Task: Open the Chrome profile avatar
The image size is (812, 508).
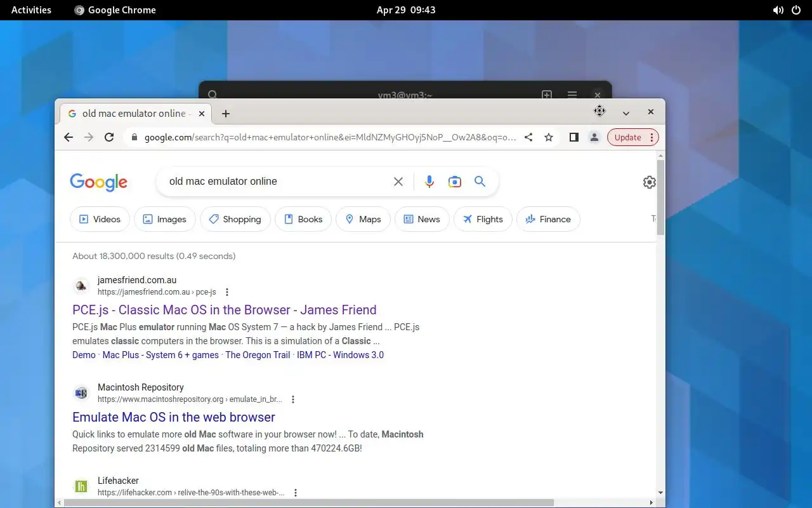Action: [x=594, y=137]
